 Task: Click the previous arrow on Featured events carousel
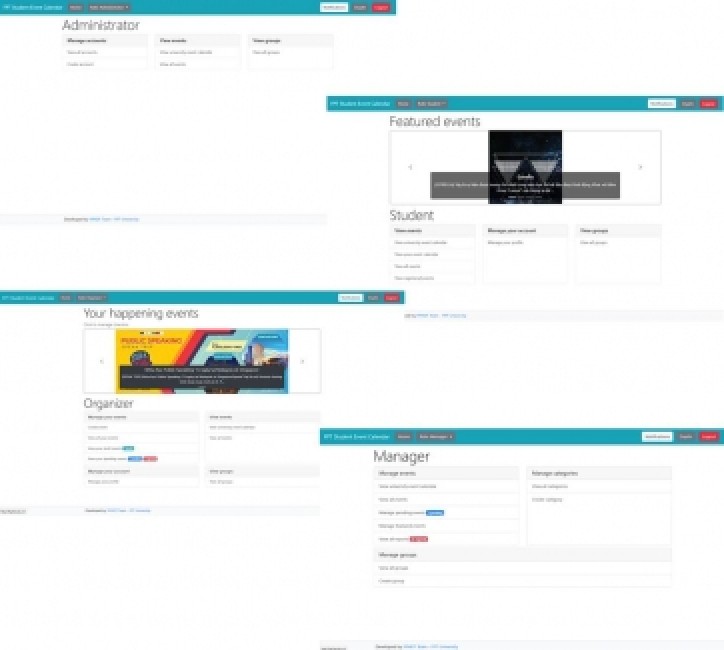pos(410,167)
